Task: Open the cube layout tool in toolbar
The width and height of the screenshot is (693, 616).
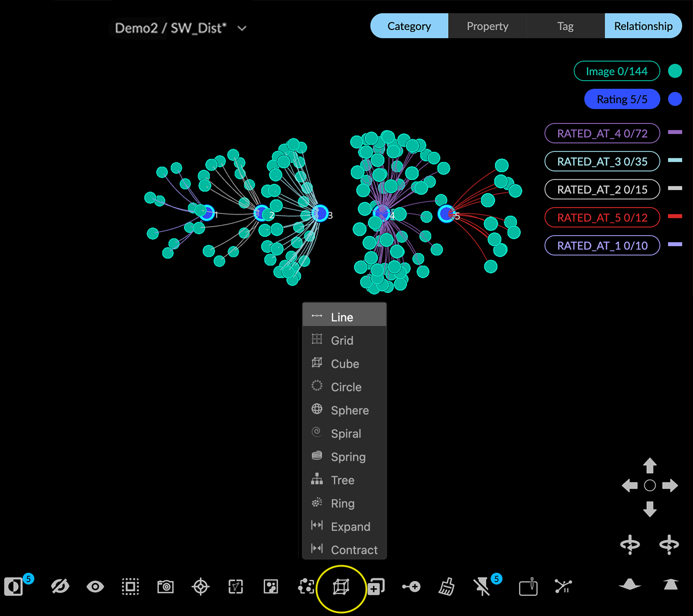Action: pyautogui.click(x=341, y=587)
